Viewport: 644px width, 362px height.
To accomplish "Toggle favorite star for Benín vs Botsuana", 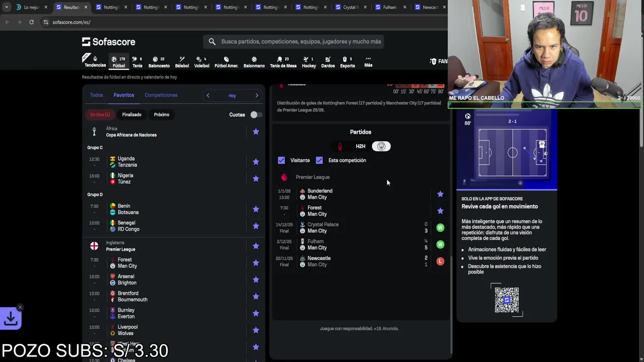I will pyautogui.click(x=256, y=209).
